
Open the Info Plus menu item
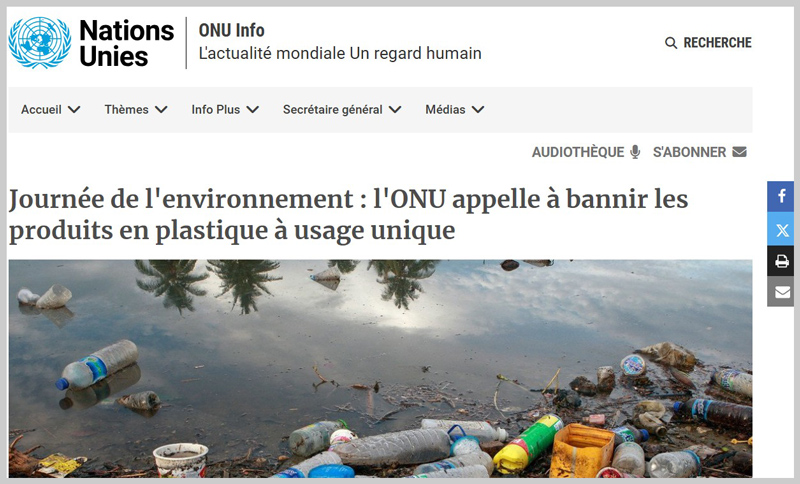click(216, 110)
